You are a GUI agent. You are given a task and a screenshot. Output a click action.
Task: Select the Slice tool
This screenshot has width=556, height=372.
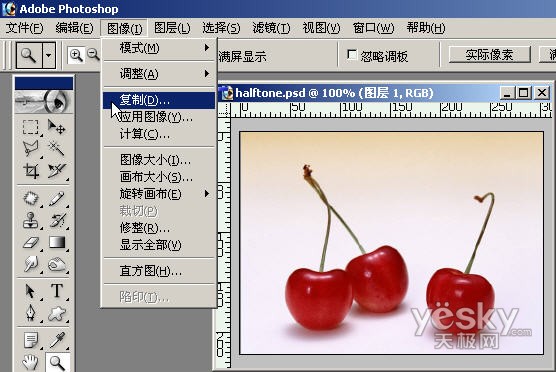[x=57, y=171]
